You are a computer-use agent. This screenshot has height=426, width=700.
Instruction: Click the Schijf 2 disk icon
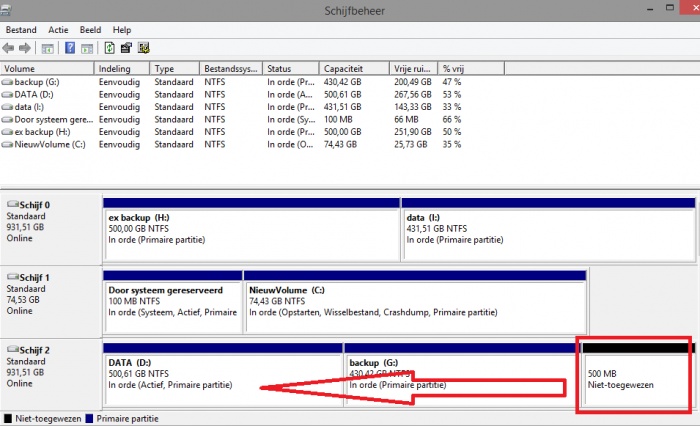pyautogui.click(x=13, y=349)
